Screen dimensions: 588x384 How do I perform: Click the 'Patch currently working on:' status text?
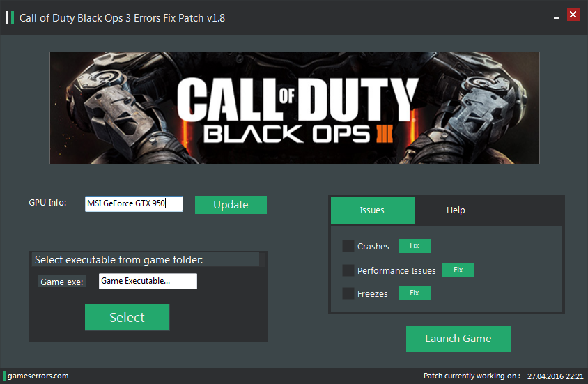[x=472, y=376]
